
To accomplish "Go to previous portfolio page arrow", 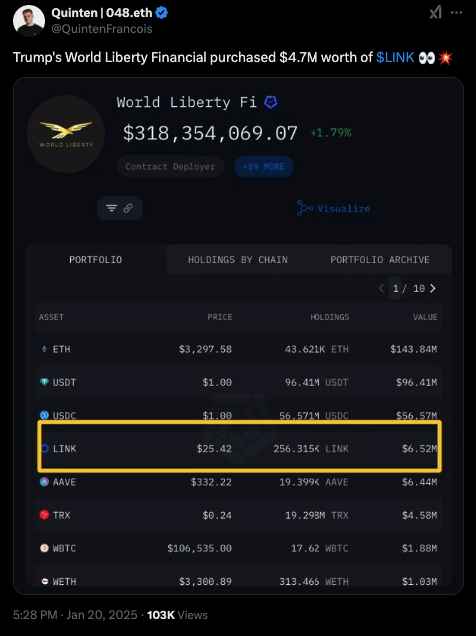I will pyautogui.click(x=381, y=288).
